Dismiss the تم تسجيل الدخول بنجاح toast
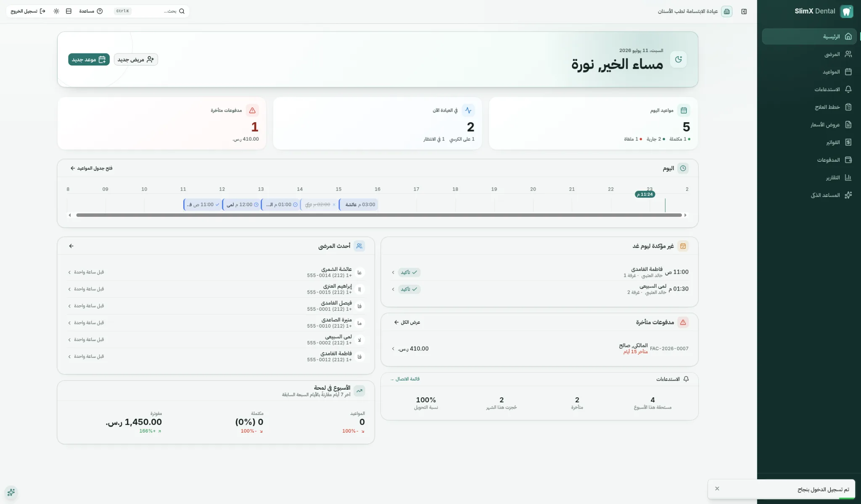This screenshot has width=861, height=504. [x=717, y=488]
